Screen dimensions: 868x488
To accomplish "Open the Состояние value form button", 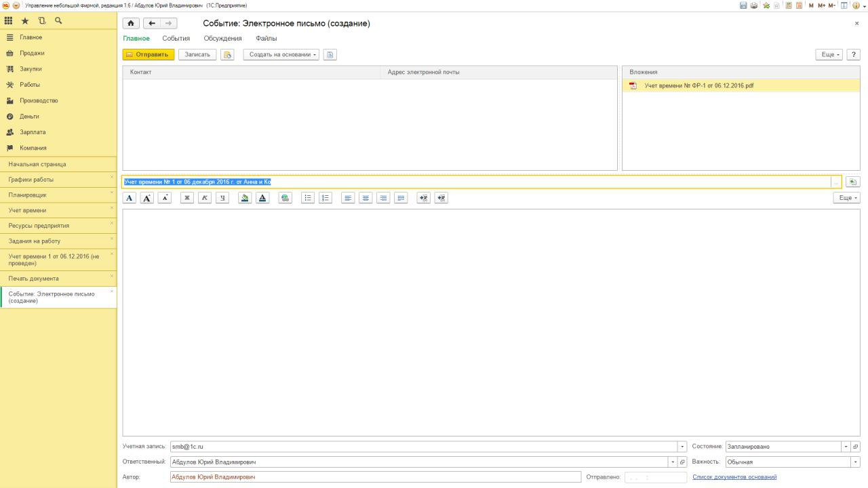I will click(x=856, y=447).
